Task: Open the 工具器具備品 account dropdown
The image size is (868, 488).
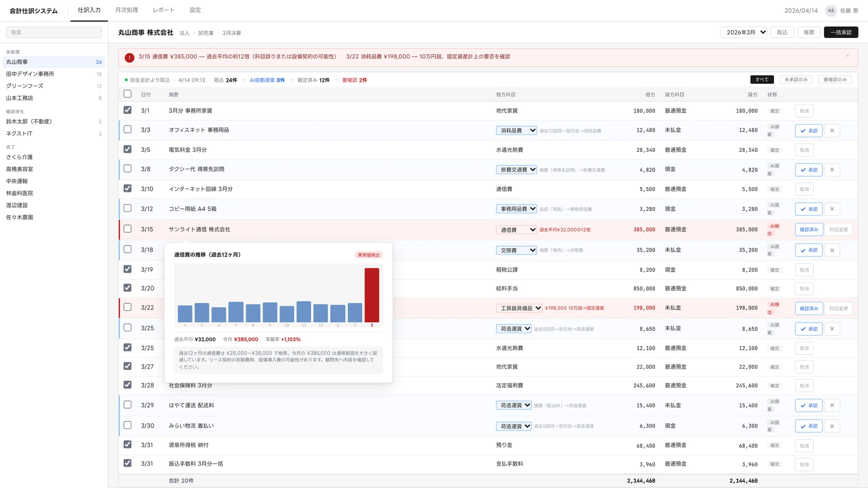Action: point(519,308)
